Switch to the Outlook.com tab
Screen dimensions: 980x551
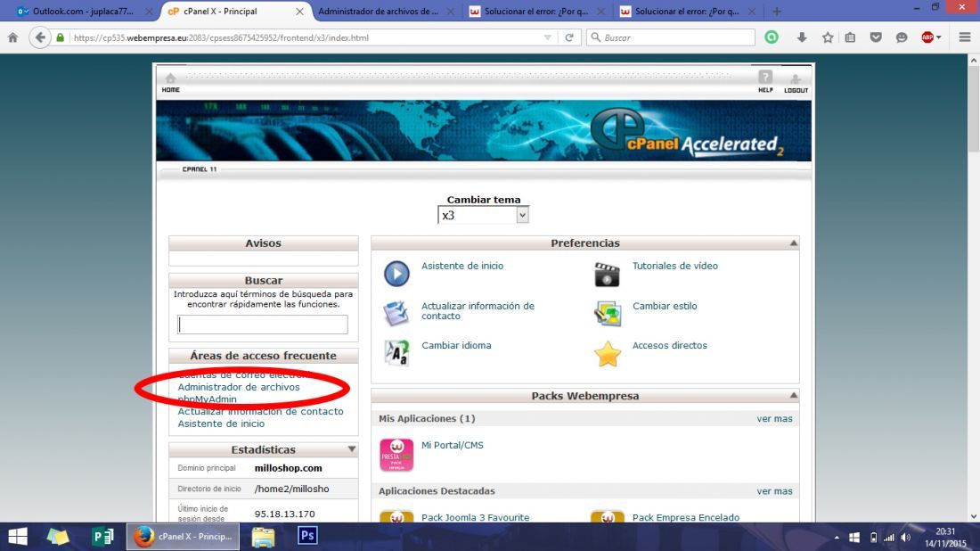[x=83, y=12]
